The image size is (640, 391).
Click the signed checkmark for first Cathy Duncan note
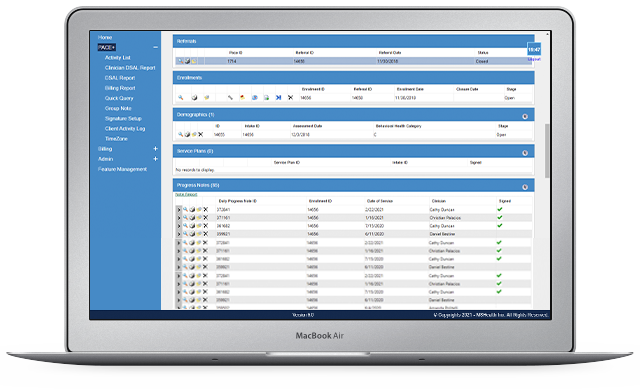pos(500,209)
